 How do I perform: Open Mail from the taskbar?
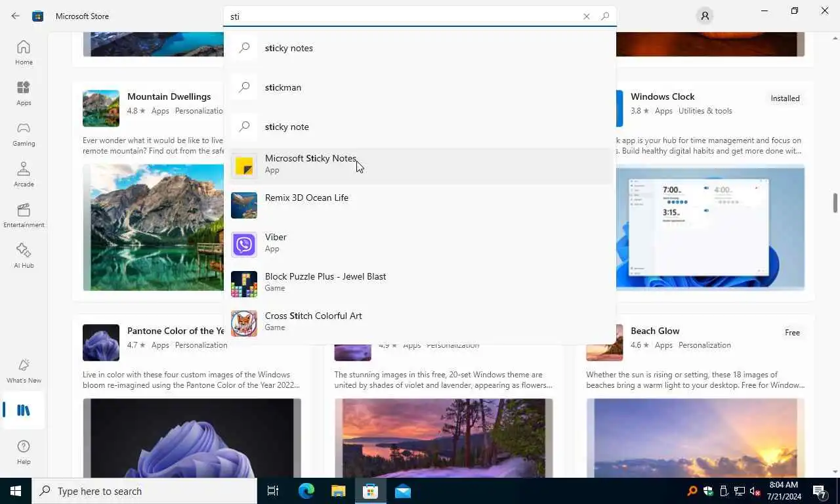(x=403, y=491)
